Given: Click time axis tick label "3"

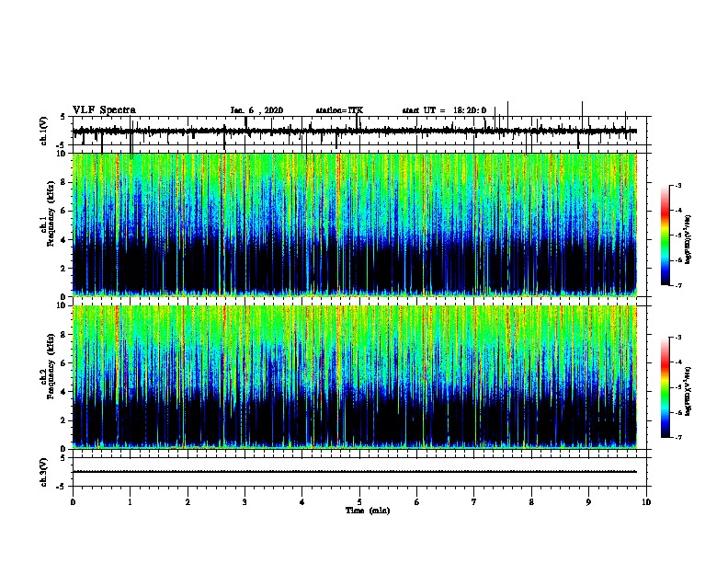Looking at the screenshot, I should [245, 502].
